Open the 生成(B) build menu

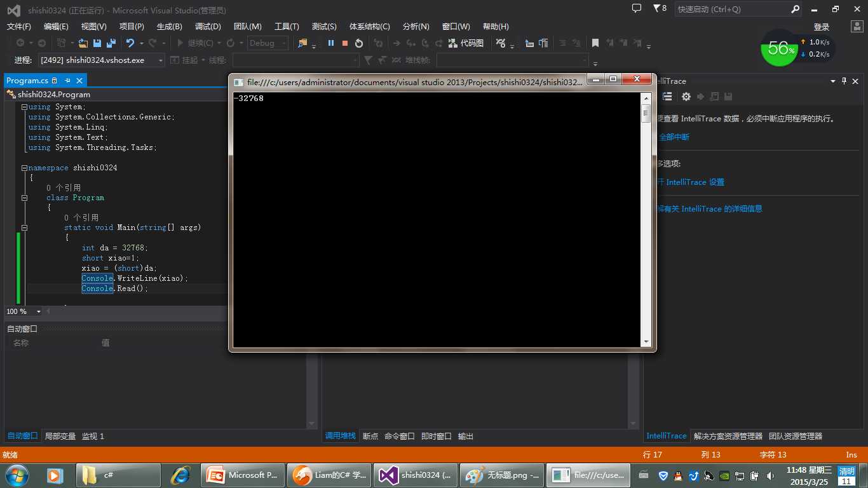coord(170,26)
